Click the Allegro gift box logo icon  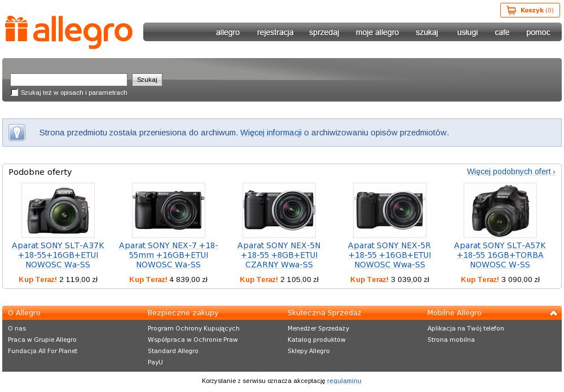coord(16,28)
